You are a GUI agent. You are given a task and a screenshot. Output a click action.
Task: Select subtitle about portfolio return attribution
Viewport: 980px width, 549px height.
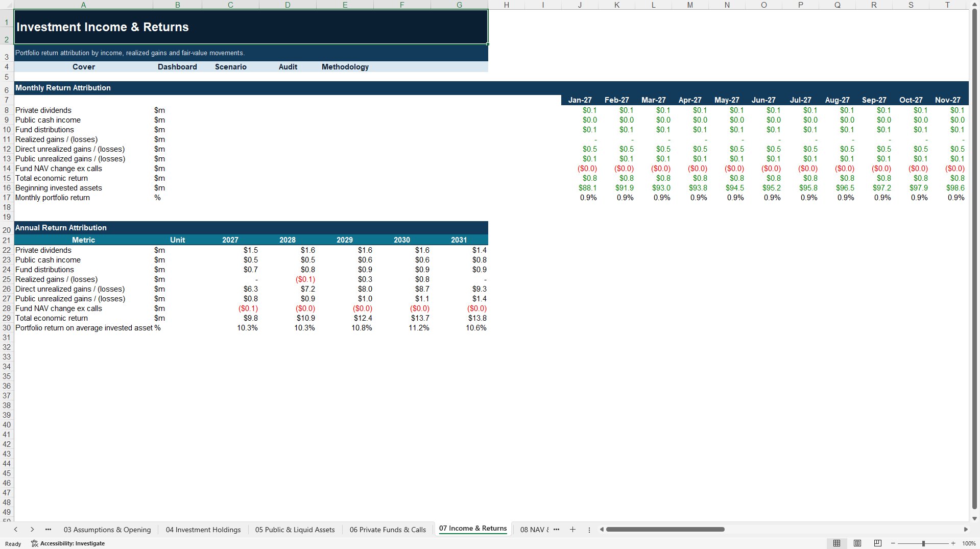pyautogui.click(x=251, y=53)
